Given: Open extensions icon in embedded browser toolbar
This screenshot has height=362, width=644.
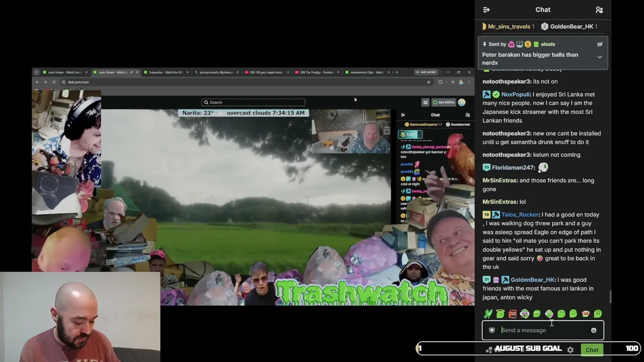Looking at the screenshot, I should [x=440, y=82].
